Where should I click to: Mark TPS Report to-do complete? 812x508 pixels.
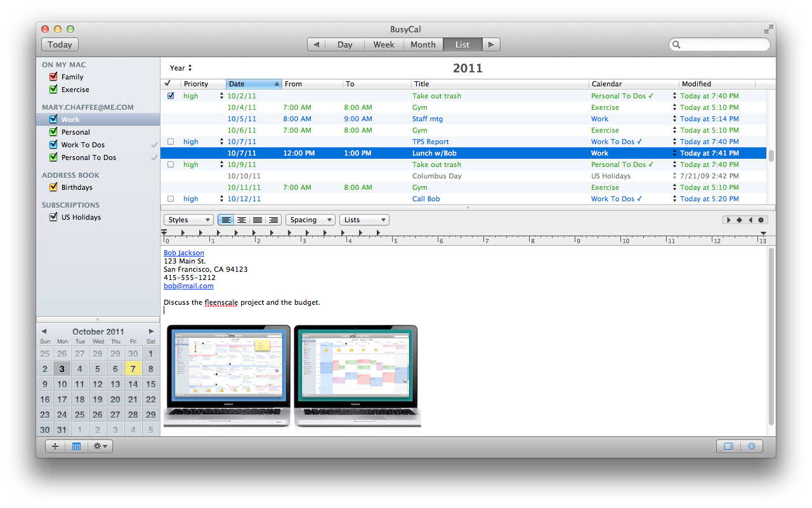pyautogui.click(x=170, y=142)
